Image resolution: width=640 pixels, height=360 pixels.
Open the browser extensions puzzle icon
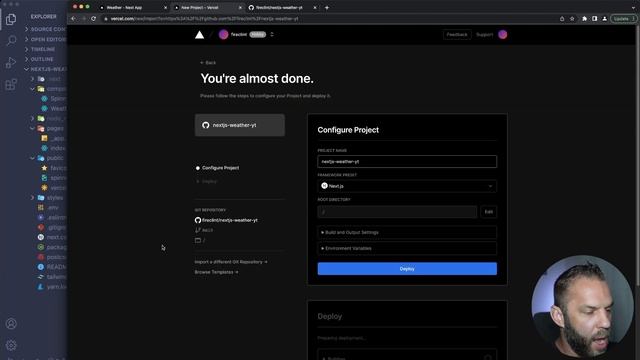(584, 19)
